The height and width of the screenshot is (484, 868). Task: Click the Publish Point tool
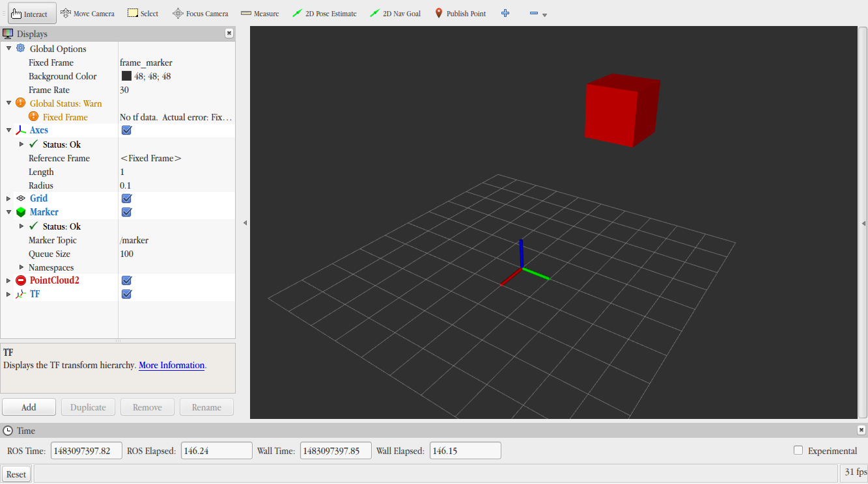click(x=460, y=14)
